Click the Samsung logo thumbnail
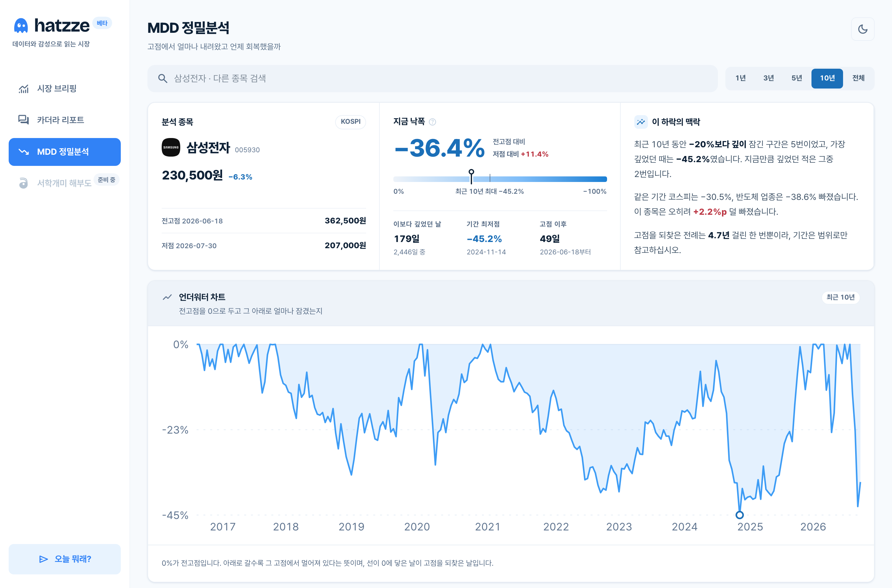 point(171,147)
